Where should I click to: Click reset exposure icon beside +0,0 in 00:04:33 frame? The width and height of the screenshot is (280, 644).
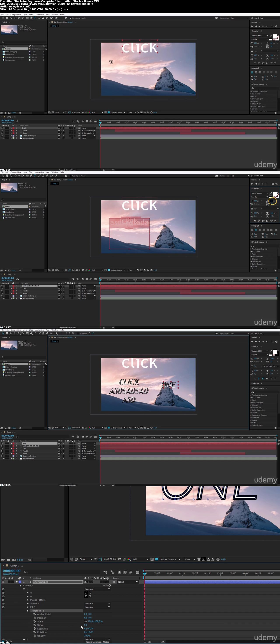(x=218, y=559)
